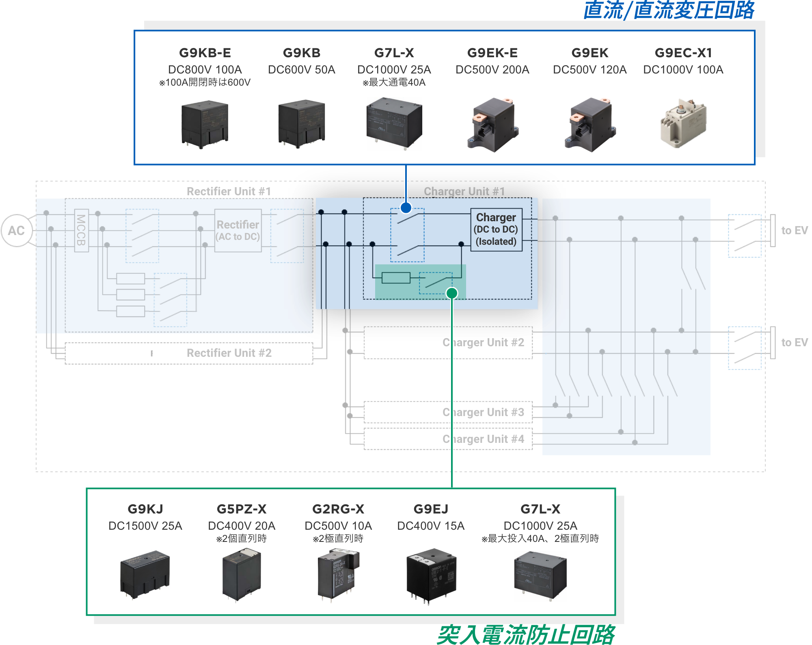Click the G7L-X heading in top panel

[394, 53]
